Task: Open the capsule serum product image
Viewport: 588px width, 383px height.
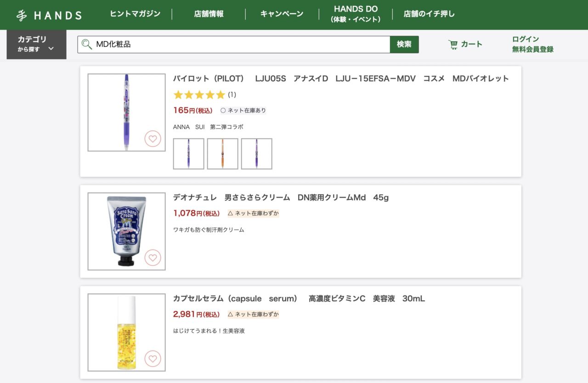Action: (x=127, y=332)
